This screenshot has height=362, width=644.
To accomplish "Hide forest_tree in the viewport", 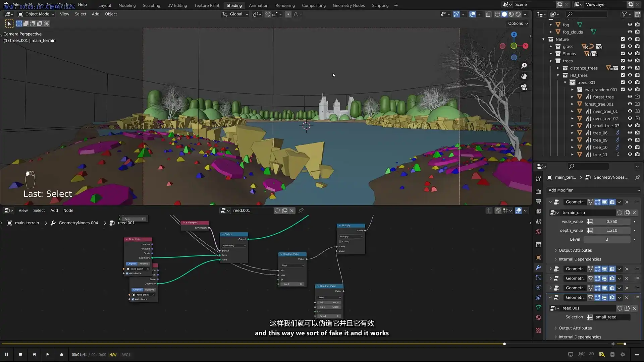I will point(630,97).
